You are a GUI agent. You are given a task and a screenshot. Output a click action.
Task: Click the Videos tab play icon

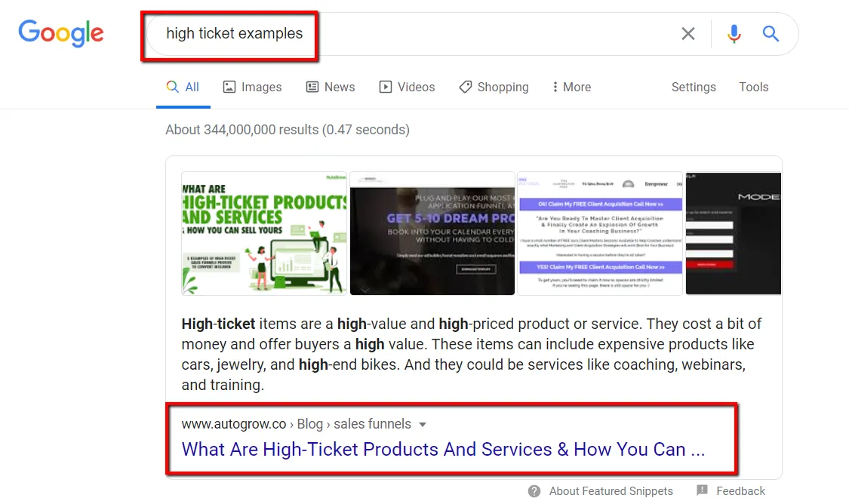[384, 87]
